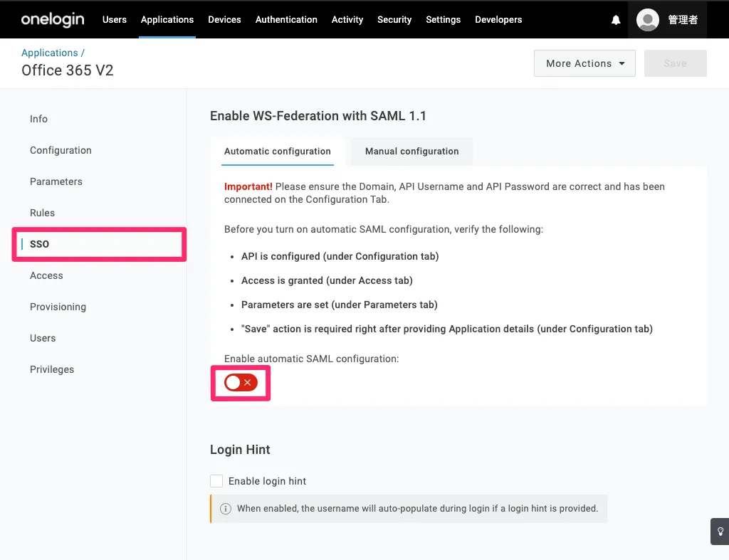
Task: Follow the Applications breadcrumb link
Action: (49, 53)
